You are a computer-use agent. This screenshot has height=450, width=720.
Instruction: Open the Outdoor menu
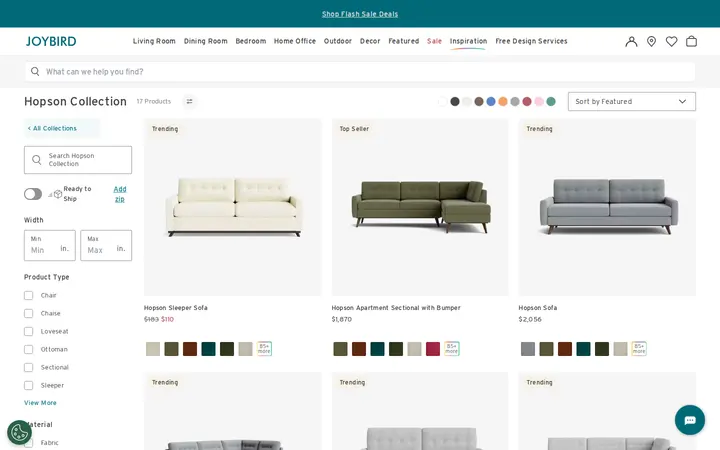[x=338, y=41]
